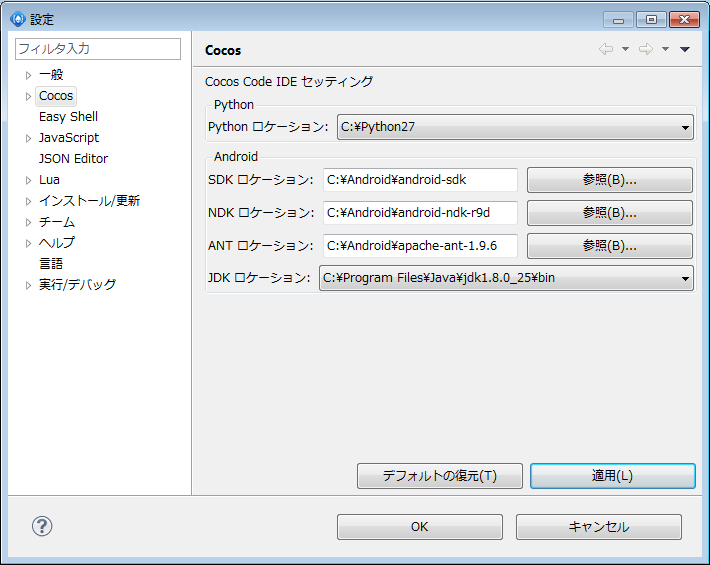Browse for SDK location with 参照(B)

(x=610, y=180)
